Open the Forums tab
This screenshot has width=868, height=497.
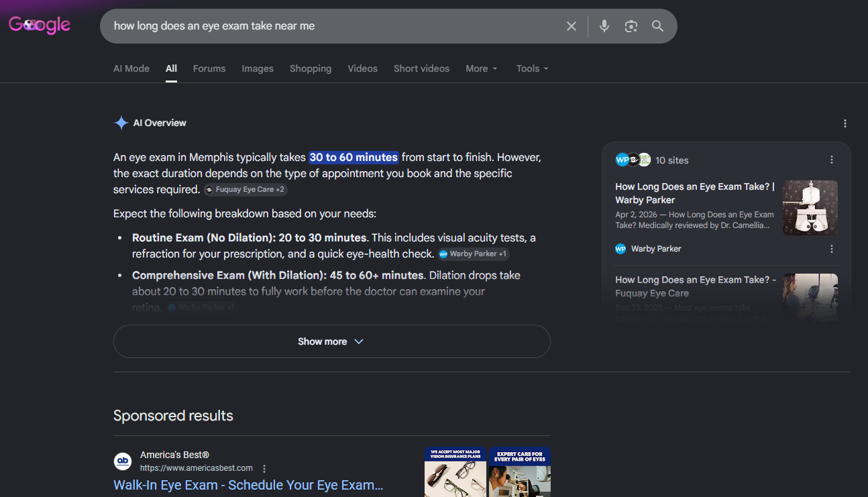[x=209, y=68]
